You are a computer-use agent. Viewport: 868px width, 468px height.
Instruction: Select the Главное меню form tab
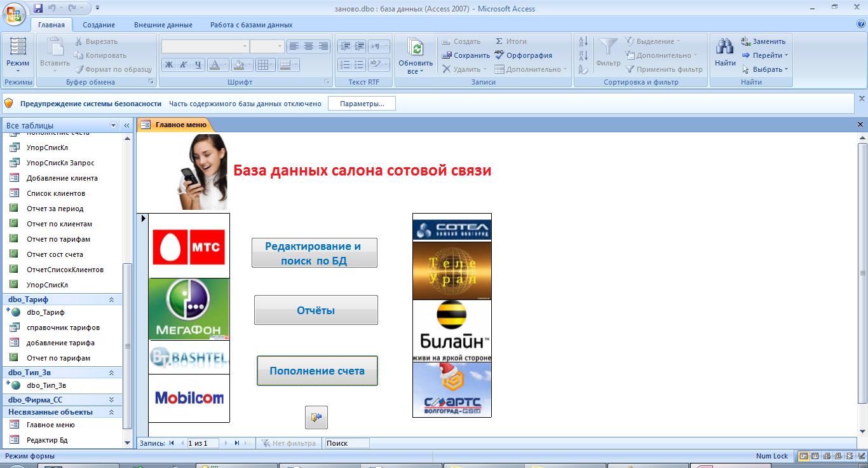(174, 125)
